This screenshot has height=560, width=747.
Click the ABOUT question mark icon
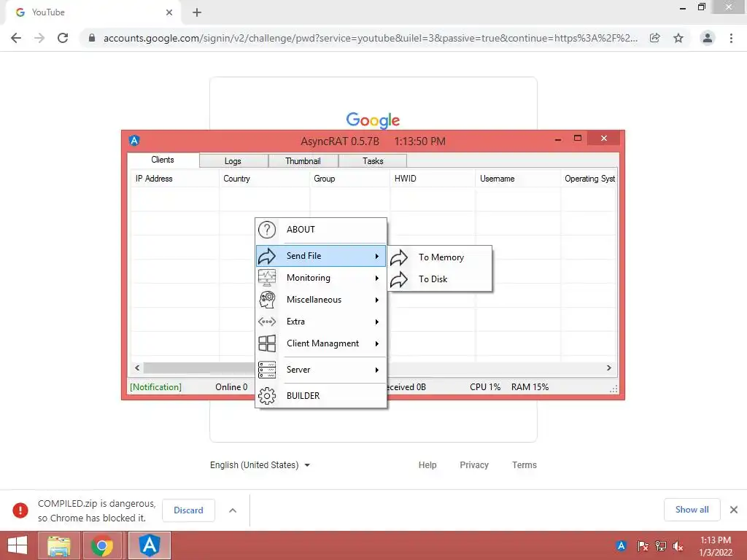point(267,230)
